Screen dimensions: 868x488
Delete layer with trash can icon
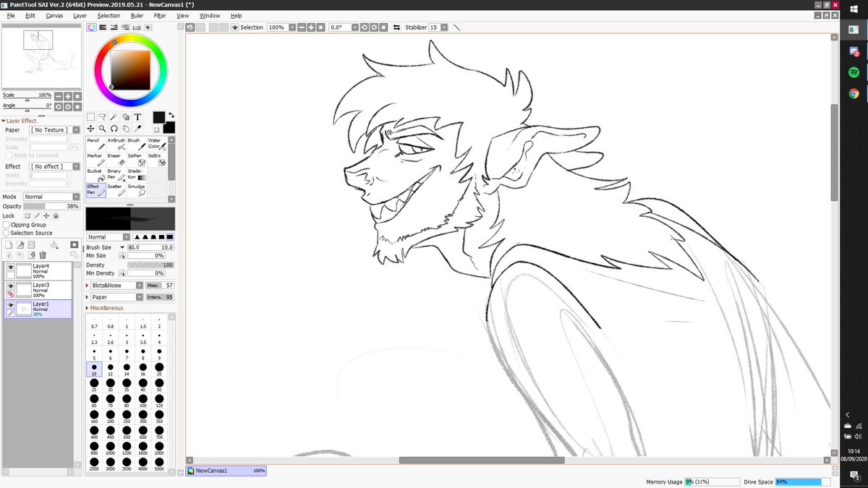click(x=43, y=254)
